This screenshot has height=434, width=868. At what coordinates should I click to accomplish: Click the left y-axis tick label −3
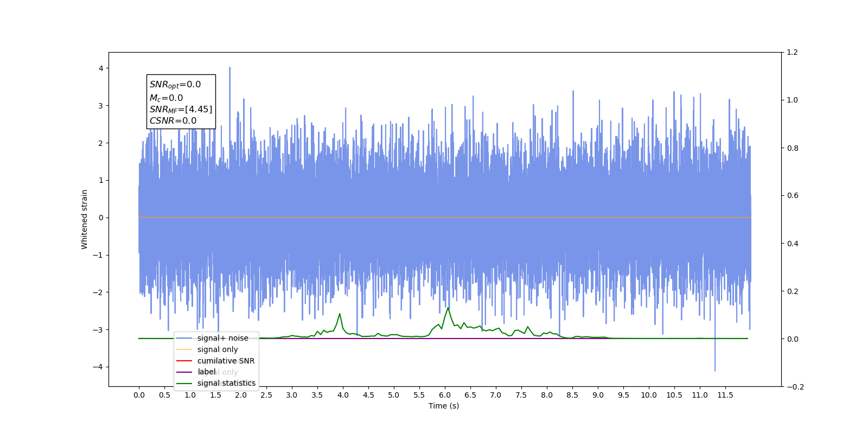98,330
